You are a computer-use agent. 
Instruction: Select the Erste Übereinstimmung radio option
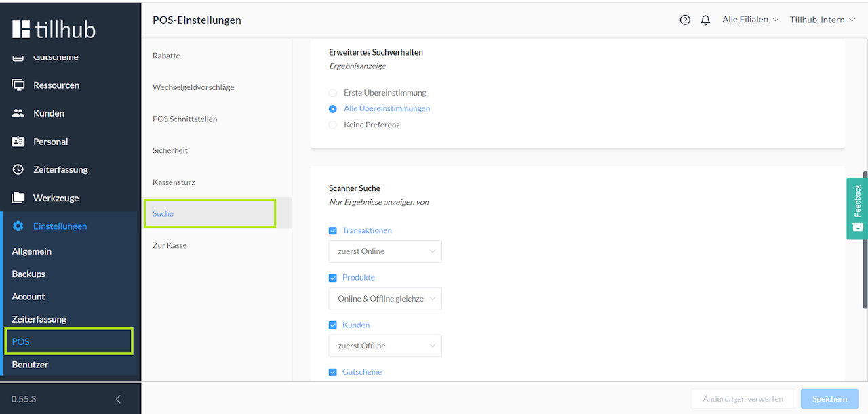pos(333,93)
